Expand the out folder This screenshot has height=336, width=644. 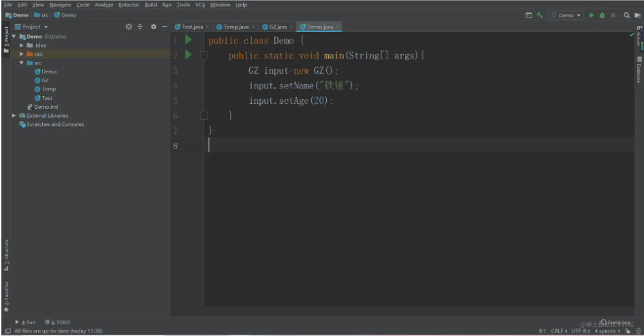coord(21,54)
